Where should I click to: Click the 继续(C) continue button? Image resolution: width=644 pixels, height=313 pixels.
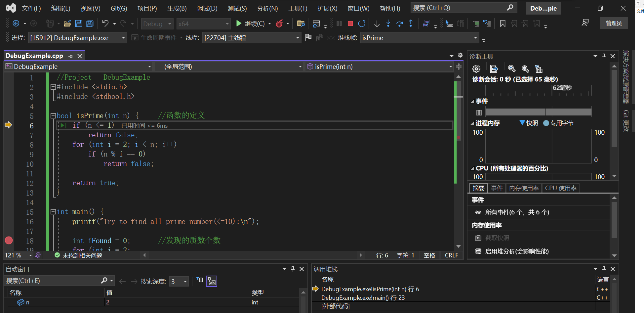click(x=253, y=23)
